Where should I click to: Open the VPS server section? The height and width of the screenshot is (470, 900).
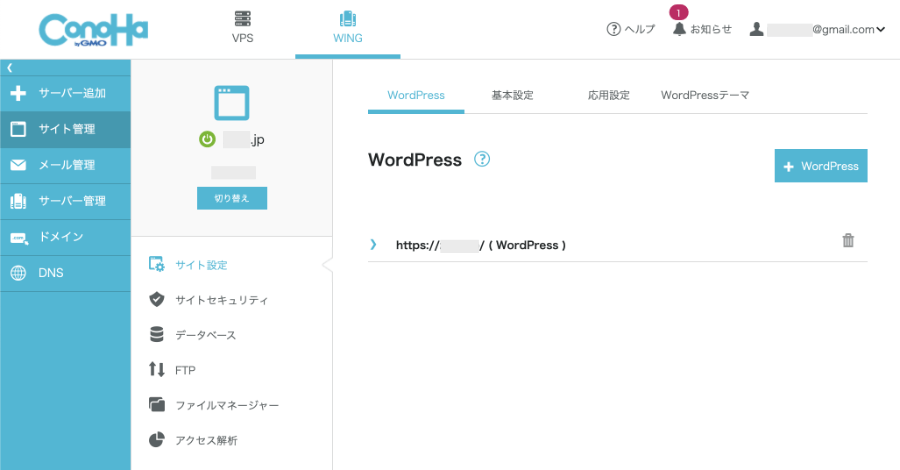(x=242, y=28)
